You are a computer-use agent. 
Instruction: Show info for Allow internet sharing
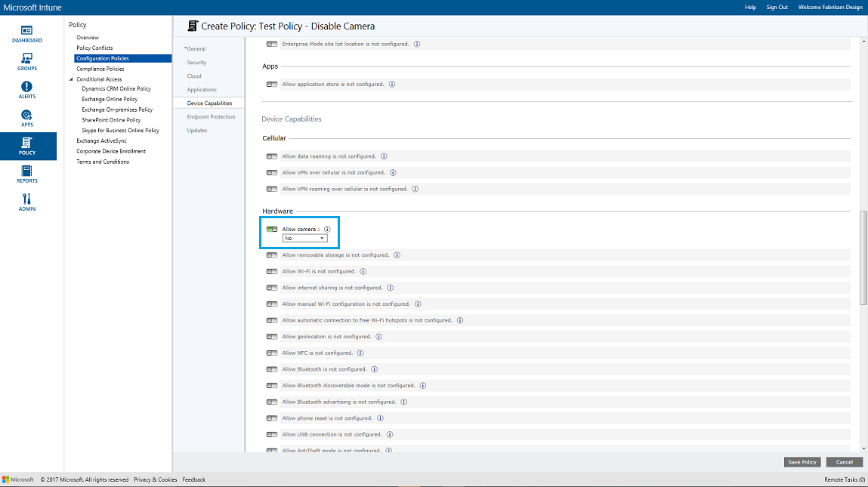(391, 288)
